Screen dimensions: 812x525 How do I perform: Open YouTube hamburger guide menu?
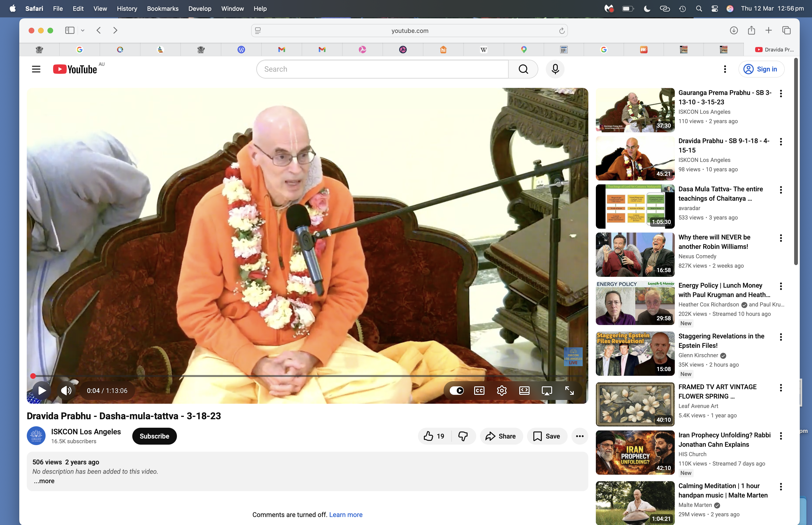[x=36, y=69]
